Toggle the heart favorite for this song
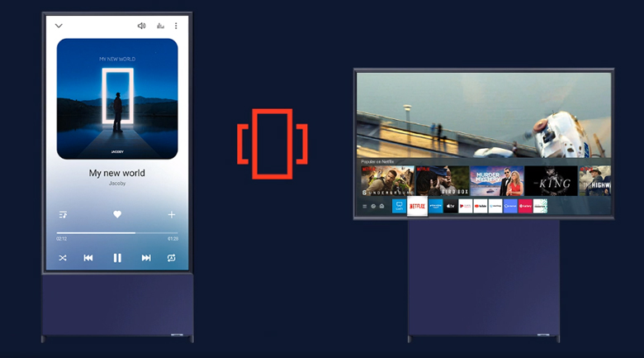 117,215
